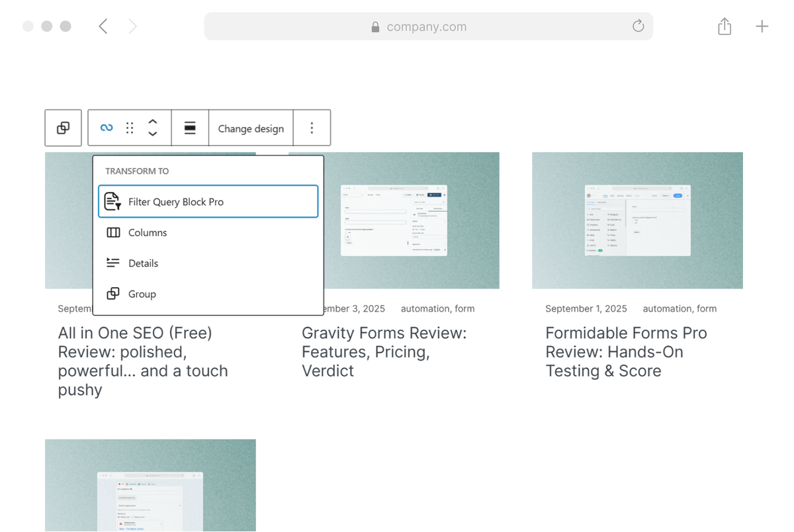The image size is (794, 532).
Task: Click Formidable Forms post's automation category
Action: coord(667,308)
